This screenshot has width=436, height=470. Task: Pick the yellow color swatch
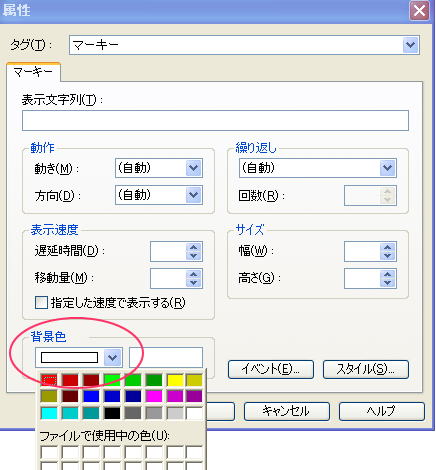175,380
